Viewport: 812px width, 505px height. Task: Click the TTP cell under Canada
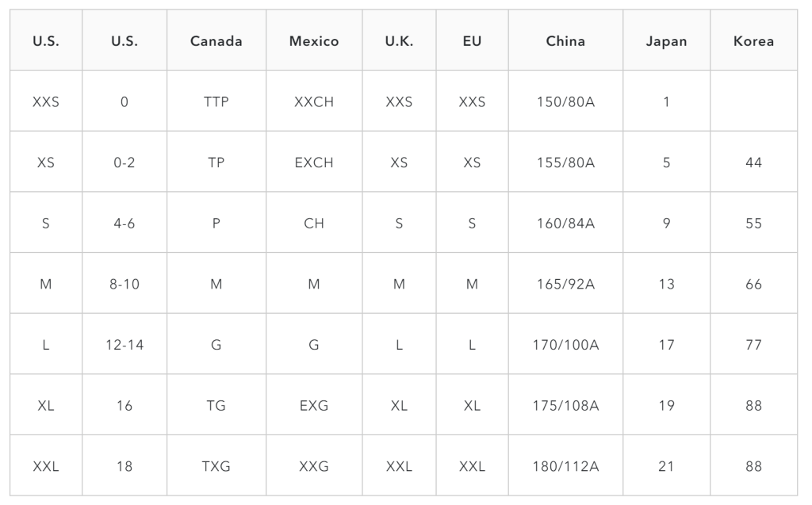(x=216, y=101)
